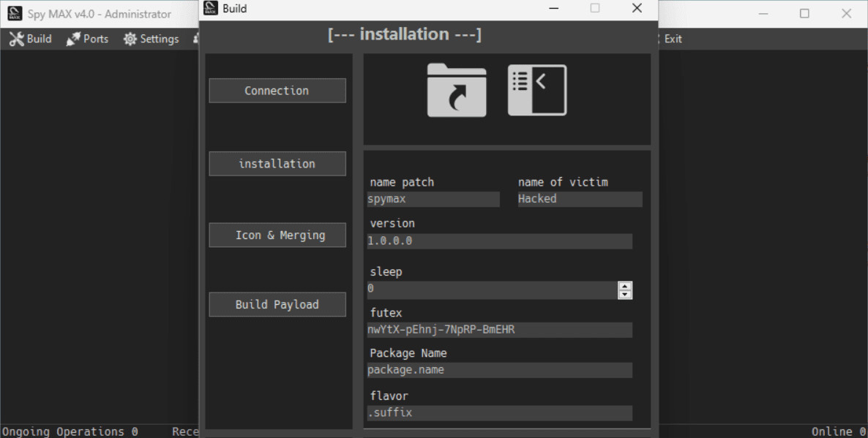Click the "[--- installation ---]" heading
Viewport: 868px width, 438px height.
click(x=405, y=34)
